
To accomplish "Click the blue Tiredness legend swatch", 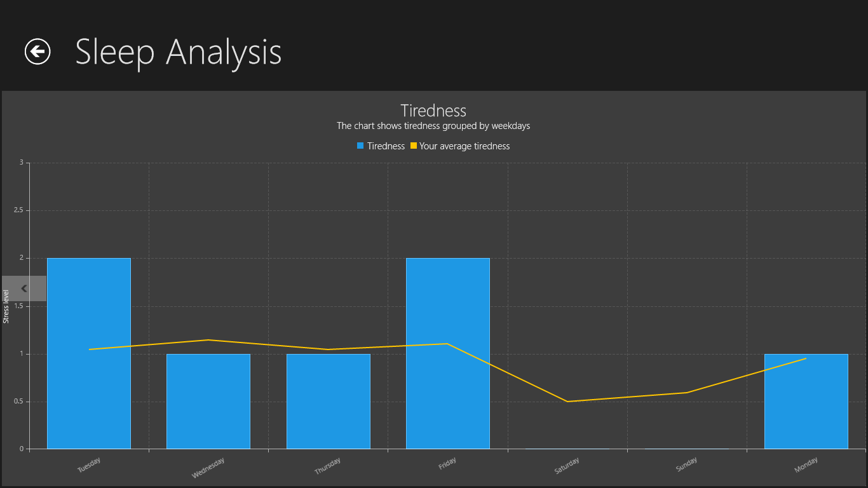I will click(x=360, y=146).
